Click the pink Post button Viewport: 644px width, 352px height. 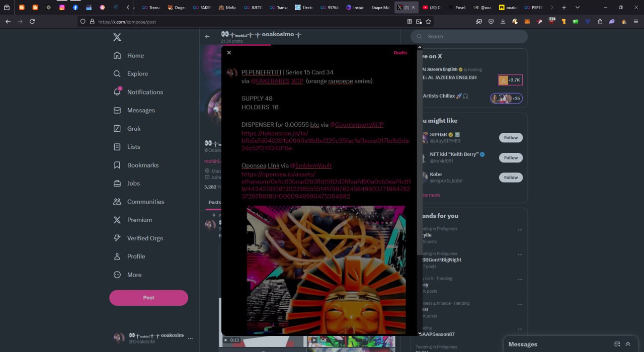pyautogui.click(x=148, y=298)
